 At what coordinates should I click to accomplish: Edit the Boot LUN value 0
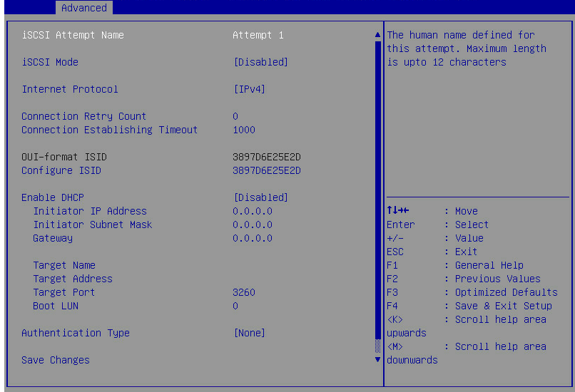point(235,306)
